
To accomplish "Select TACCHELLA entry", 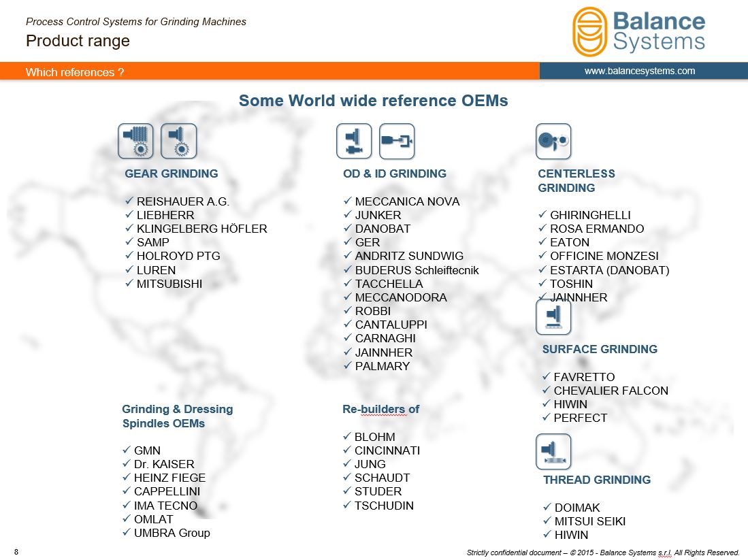I will pos(389,284).
